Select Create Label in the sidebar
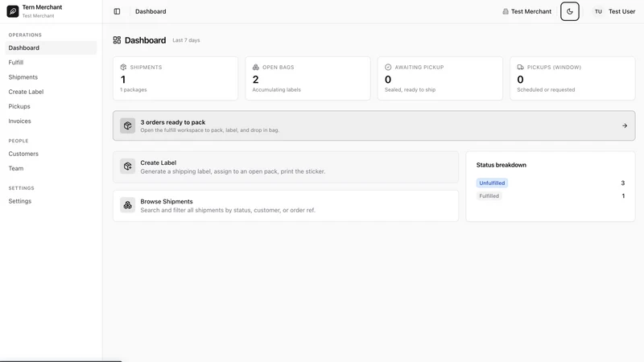This screenshot has width=644, height=362. [x=51, y=92]
